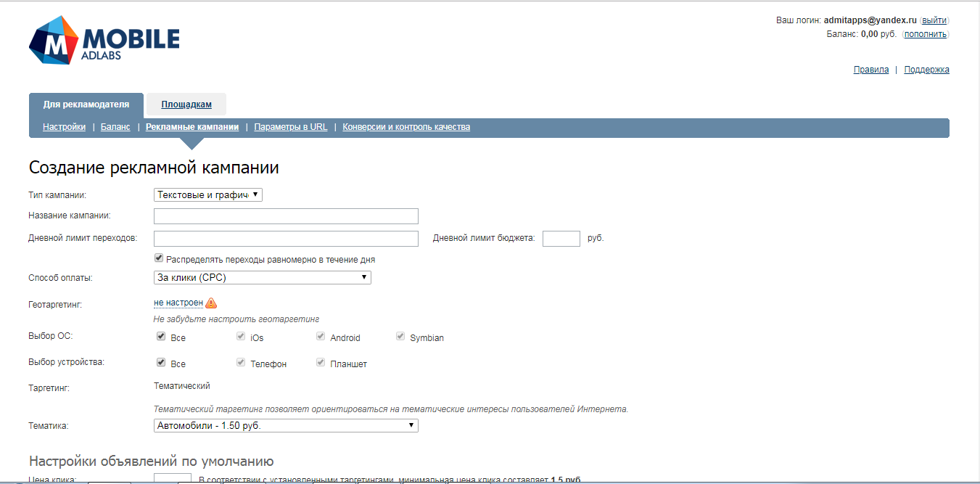
Task: Open the 'Настройки' submenu item
Action: pos(64,127)
